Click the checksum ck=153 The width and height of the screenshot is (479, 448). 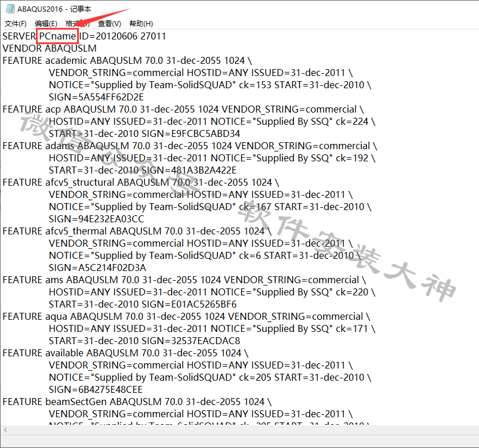(255, 85)
